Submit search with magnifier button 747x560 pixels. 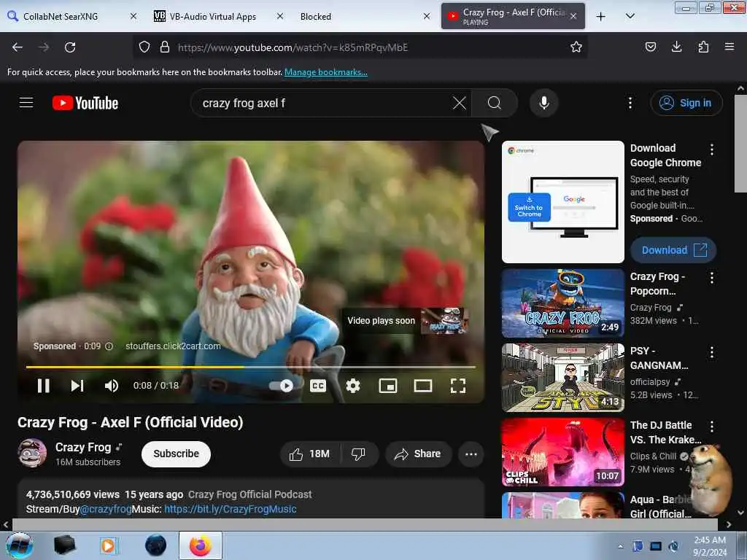[495, 103]
